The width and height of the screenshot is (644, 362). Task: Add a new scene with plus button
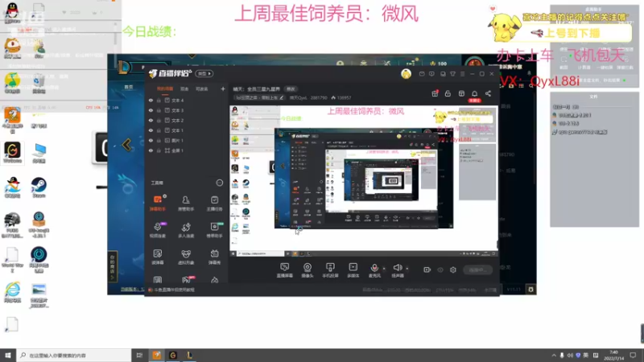(x=223, y=88)
